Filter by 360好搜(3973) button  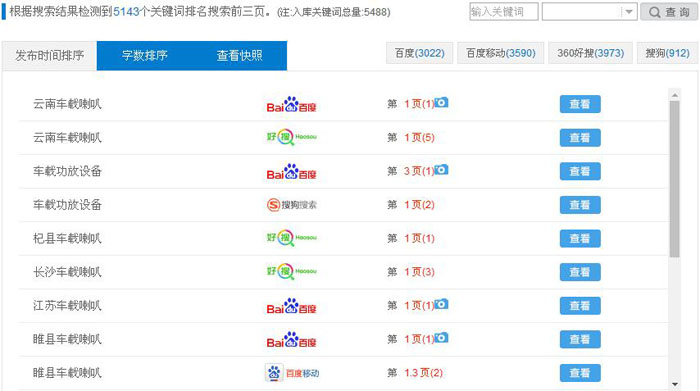(590, 53)
